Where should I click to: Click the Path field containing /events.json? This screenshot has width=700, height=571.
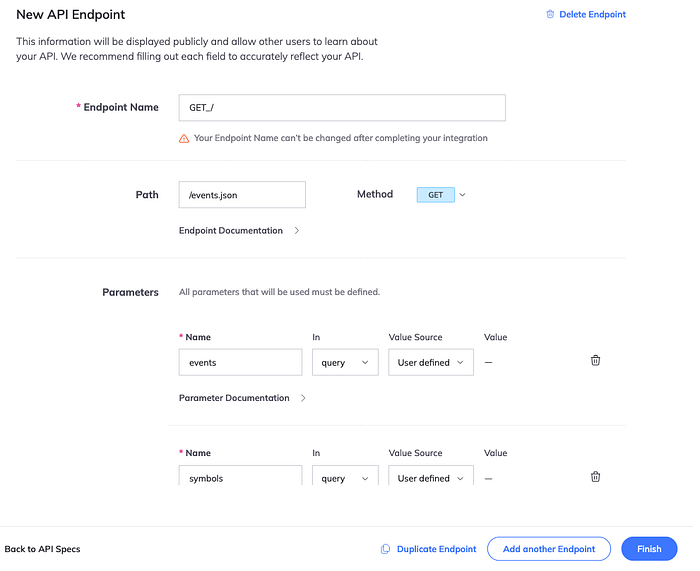(241, 195)
